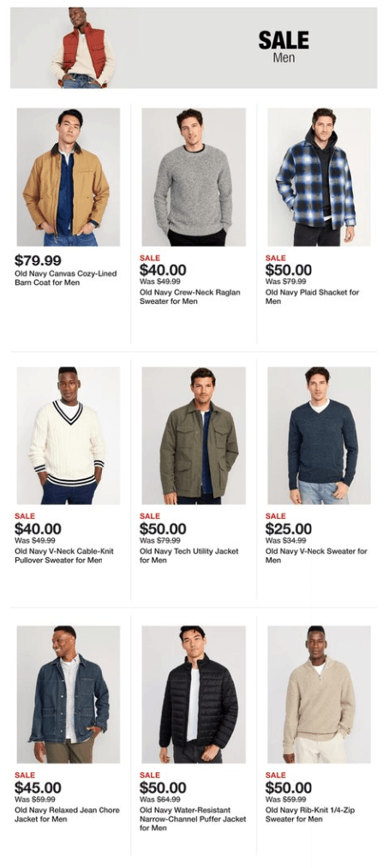The height and width of the screenshot is (868, 389).
Task: Open the Rib-Knit 1/4-Zip Sweater for Men link
Action: [x=310, y=815]
